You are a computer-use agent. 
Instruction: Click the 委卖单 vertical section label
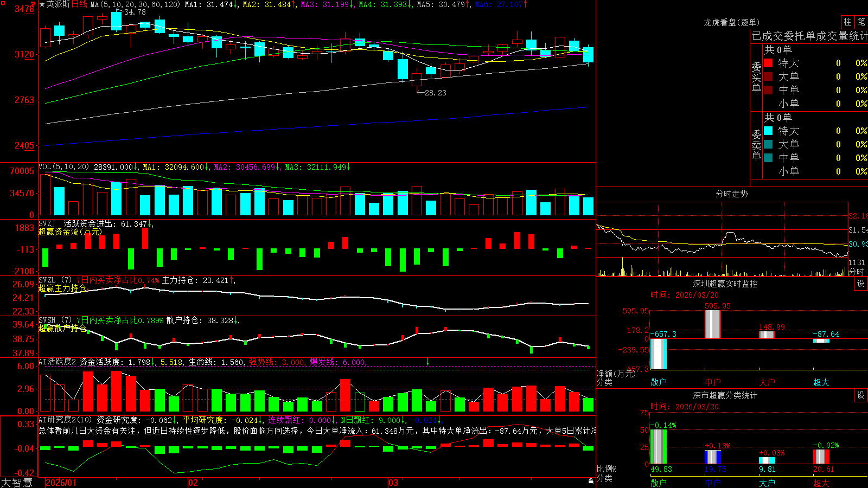(756, 145)
